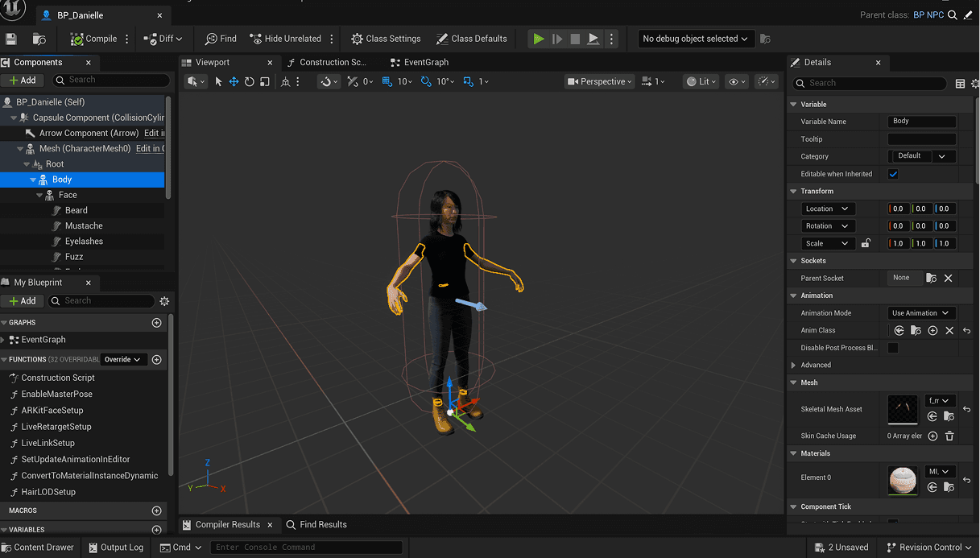Start play simulation with green Play button
Viewport: 980px width, 558px height.
click(539, 39)
